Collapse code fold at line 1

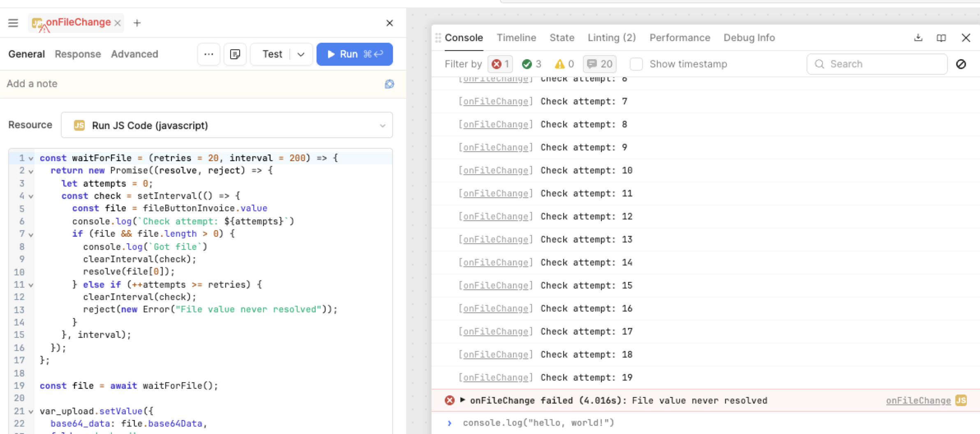coord(31,159)
